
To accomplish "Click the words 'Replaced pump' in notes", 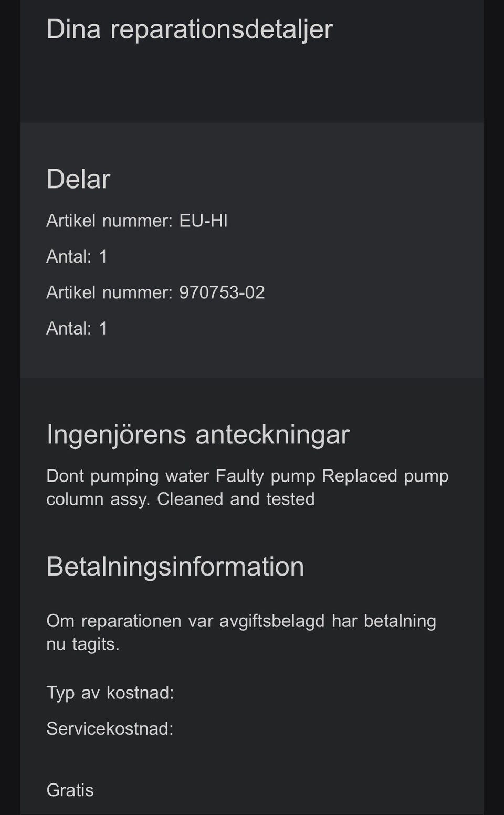I will coord(385,476).
